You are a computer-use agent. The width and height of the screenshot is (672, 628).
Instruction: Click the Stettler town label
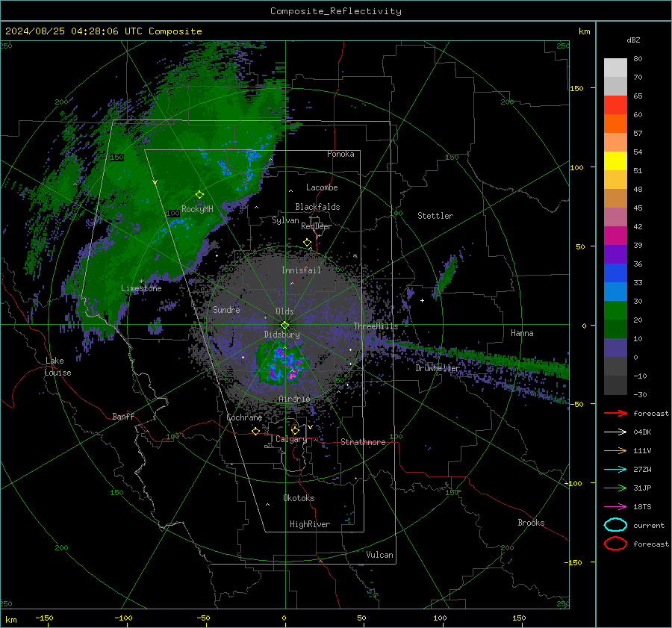435,216
